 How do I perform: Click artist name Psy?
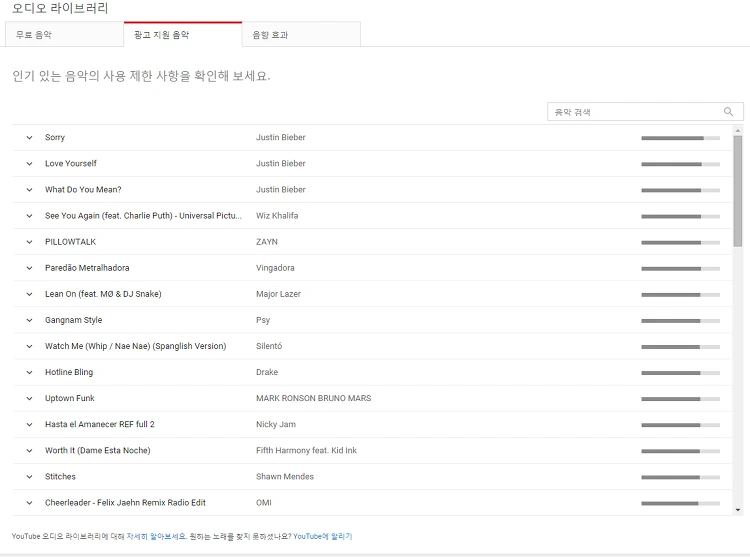click(x=263, y=320)
